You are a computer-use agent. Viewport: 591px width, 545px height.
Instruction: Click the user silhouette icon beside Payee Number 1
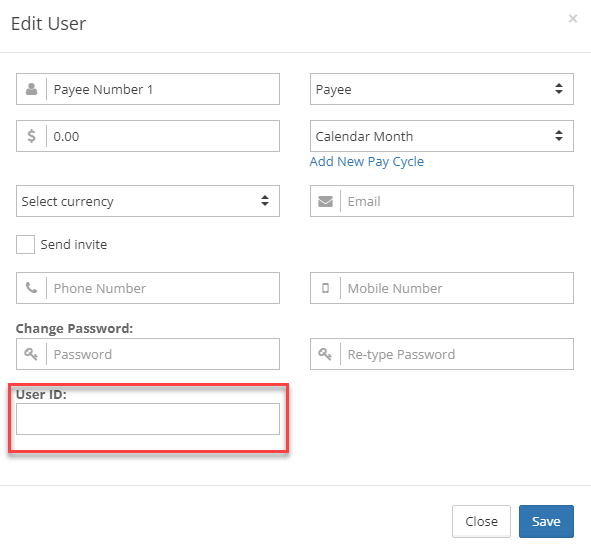point(32,89)
